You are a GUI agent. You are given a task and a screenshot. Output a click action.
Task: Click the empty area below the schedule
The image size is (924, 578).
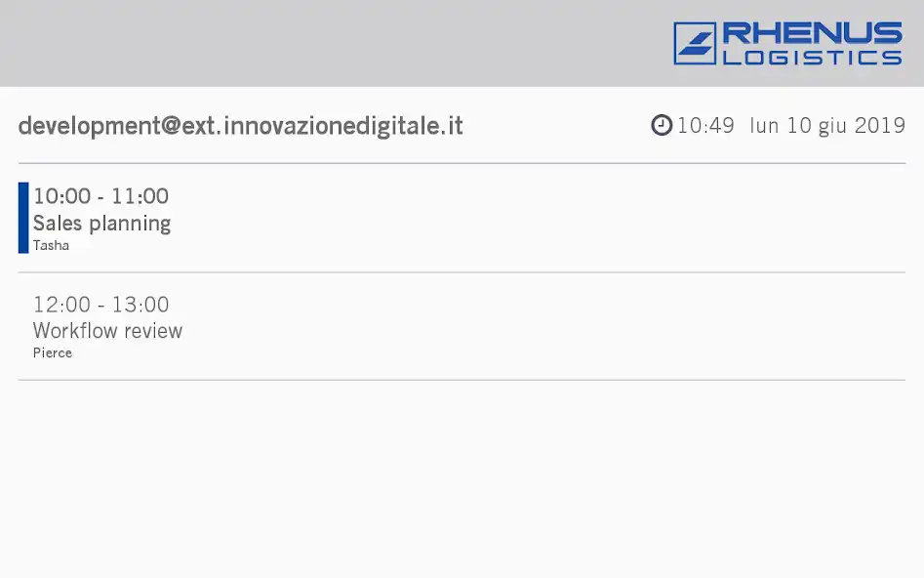(x=462, y=479)
